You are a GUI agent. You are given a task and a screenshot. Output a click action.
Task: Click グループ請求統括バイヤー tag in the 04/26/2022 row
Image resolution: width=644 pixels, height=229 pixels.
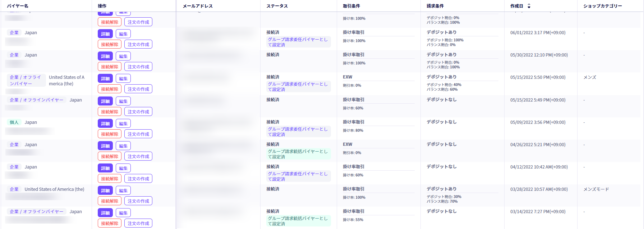tap(298, 154)
